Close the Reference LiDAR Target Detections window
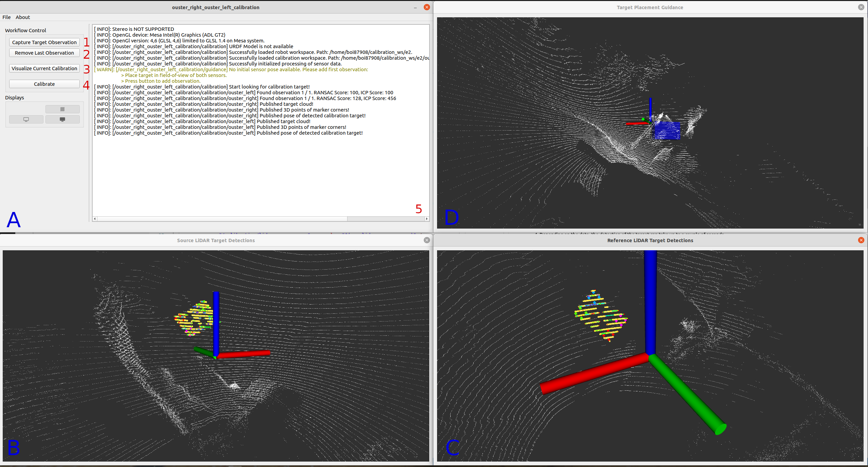This screenshot has width=868, height=467. [x=861, y=240]
